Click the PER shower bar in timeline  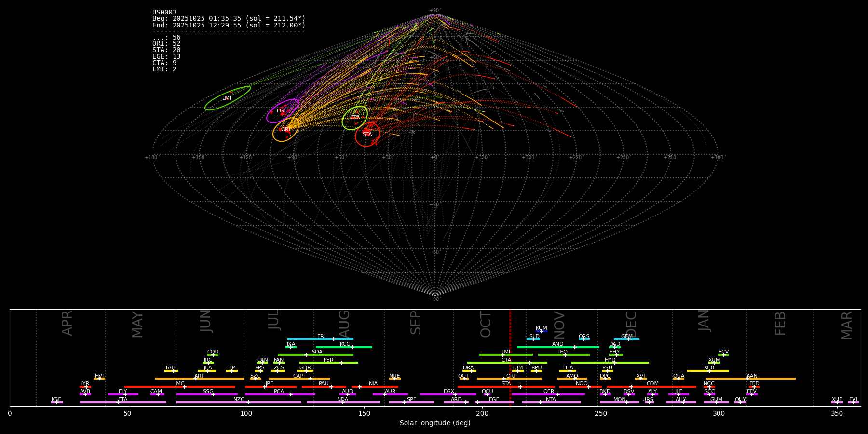[329, 363]
